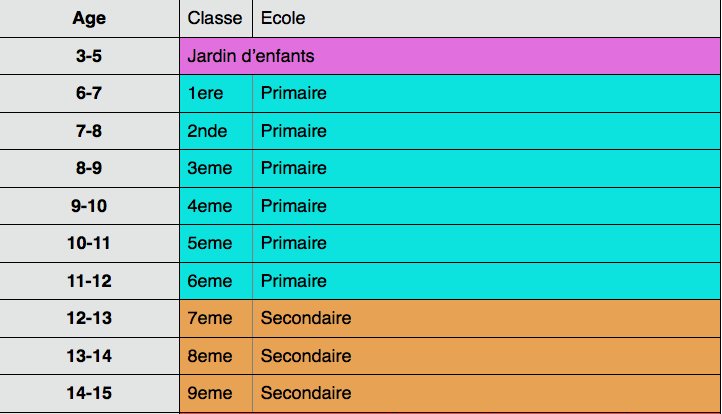The image size is (722, 414).
Task: Select the 14-15 age cell
Action: [89, 394]
